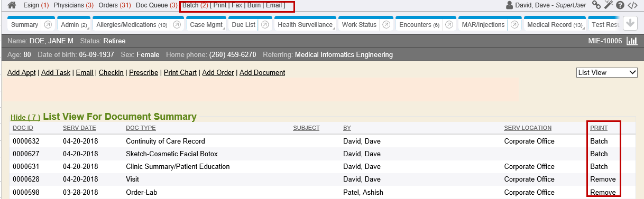Screen dimensions: 644x199
Task: Sort by the SERV LOCATION column
Action: tap(528, 128)
